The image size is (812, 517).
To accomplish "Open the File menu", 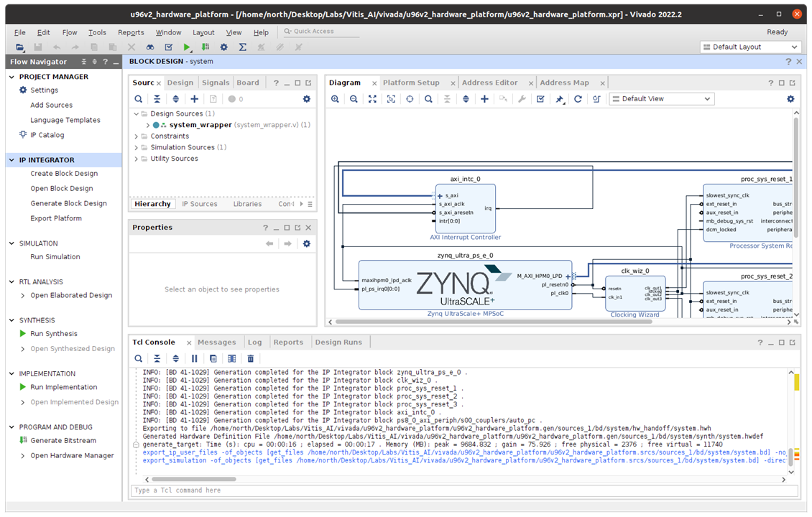I will point(19,32).
